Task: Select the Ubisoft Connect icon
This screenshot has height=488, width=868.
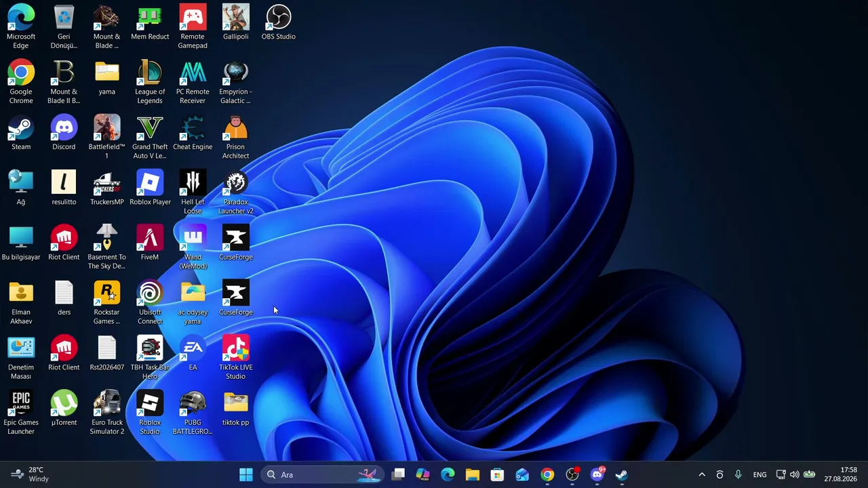Action: (x=150, y=302)
